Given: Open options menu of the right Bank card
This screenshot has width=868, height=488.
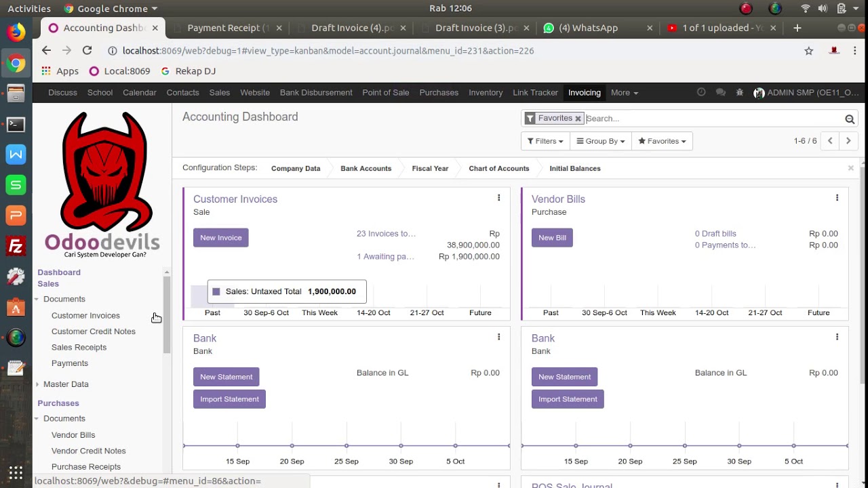Looking at the screenshot, I should [837, 337].
